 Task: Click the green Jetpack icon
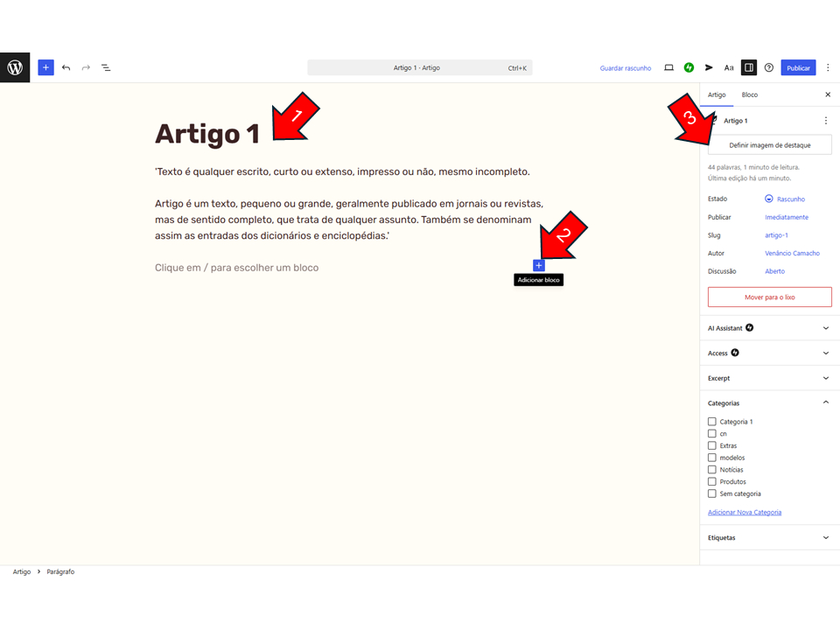pos(689,67)
